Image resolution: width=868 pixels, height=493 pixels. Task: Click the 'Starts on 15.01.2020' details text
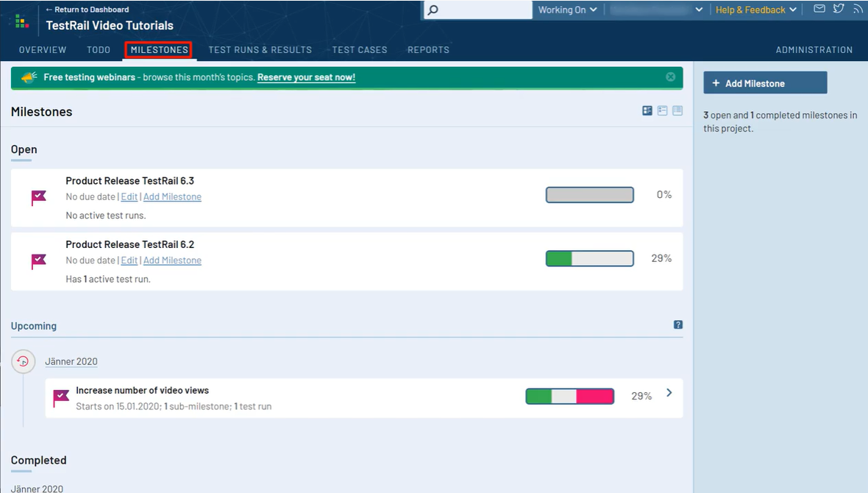coord(174,407)
